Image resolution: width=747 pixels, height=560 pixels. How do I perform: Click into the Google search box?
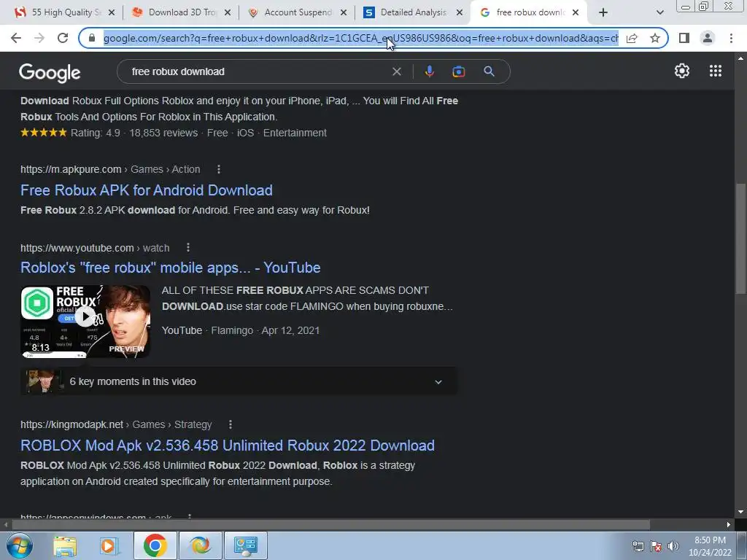tap(258, 71)
